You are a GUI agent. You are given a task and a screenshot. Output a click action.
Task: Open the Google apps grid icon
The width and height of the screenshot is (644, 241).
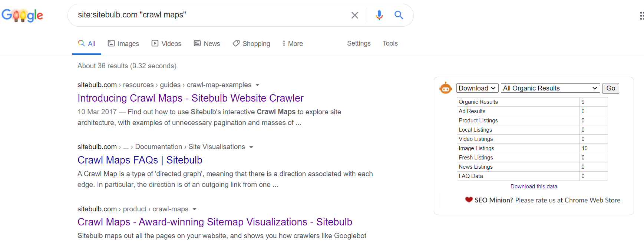tap(641, 16)
